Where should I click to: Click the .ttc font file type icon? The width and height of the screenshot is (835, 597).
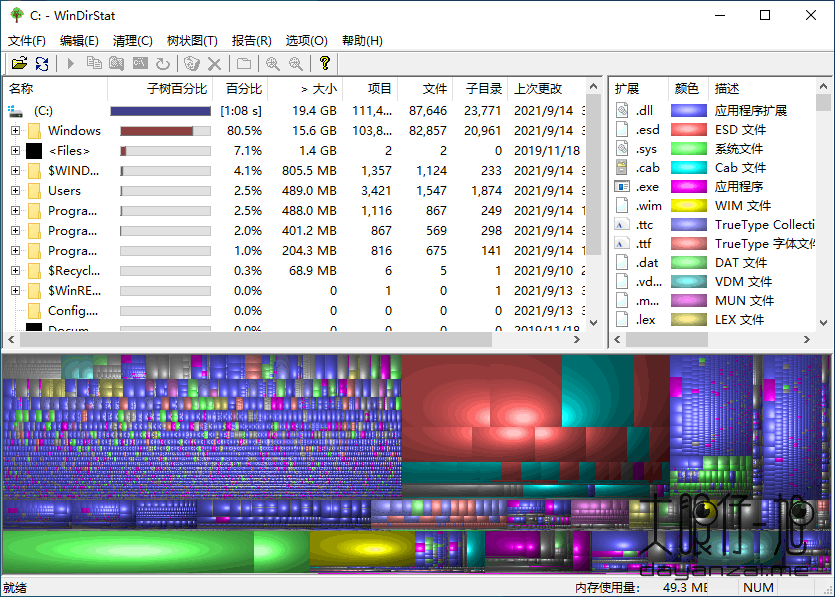[622, 225]
